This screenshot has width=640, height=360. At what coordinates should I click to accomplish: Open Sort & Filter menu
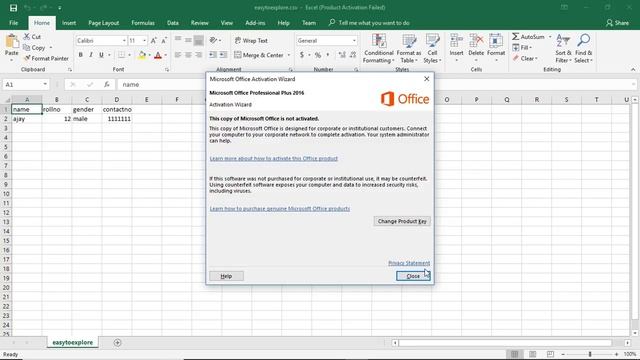point(563,49)
